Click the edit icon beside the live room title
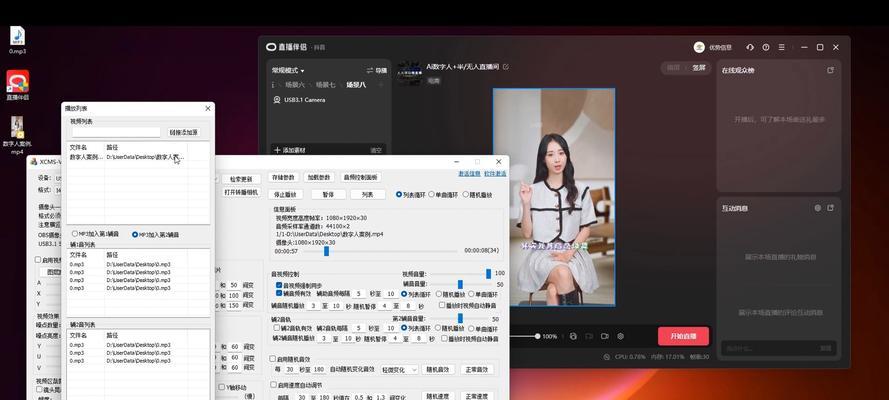Screen dimensions: 889x400 click(x=506, y=67)
